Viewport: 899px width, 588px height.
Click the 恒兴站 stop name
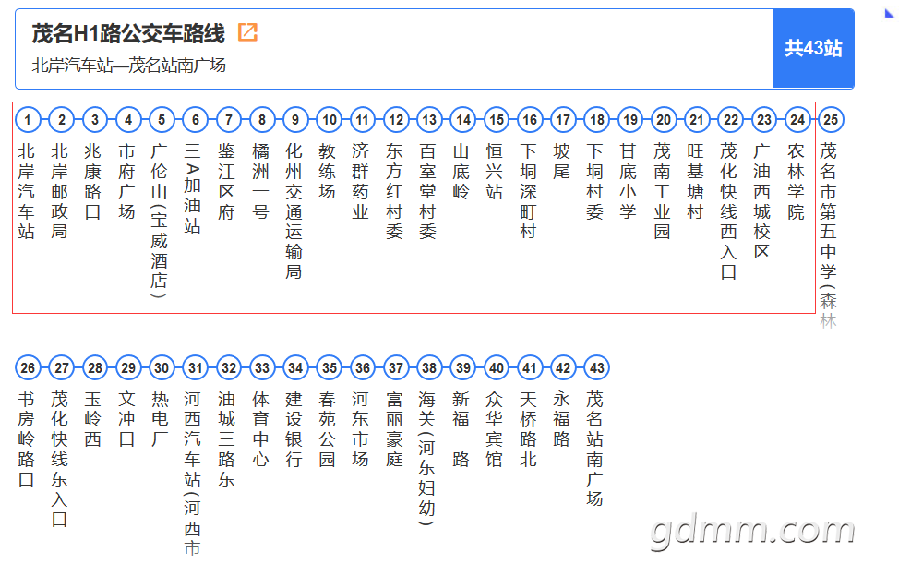pos(494,172)
